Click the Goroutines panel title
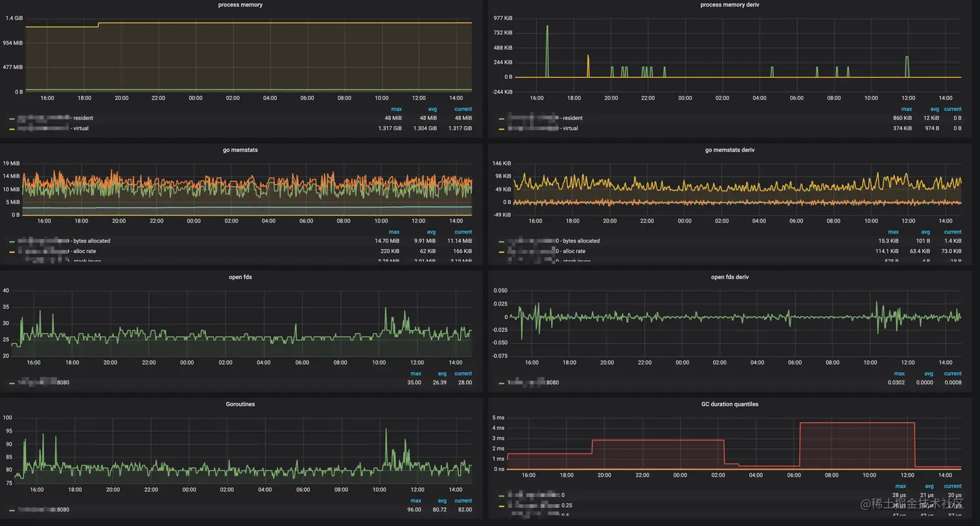Image resolution: width=980 pixels, height=526 pixels. 240,404
